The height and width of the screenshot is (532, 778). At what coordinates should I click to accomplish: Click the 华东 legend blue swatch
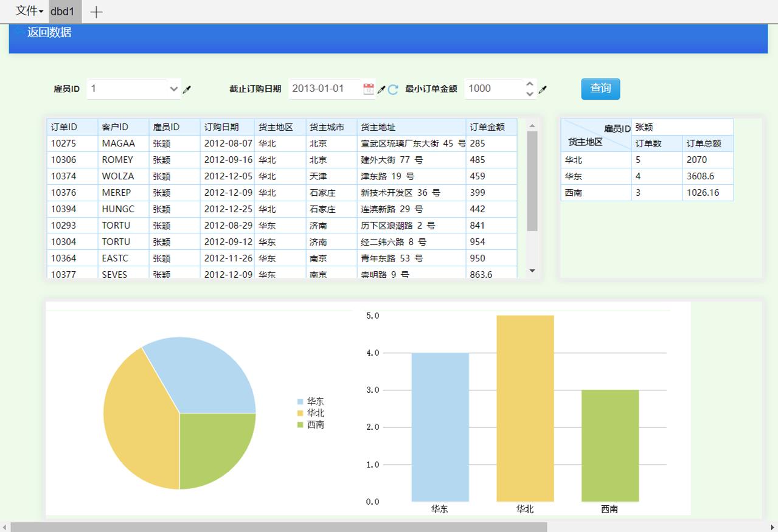coord(300,402)
